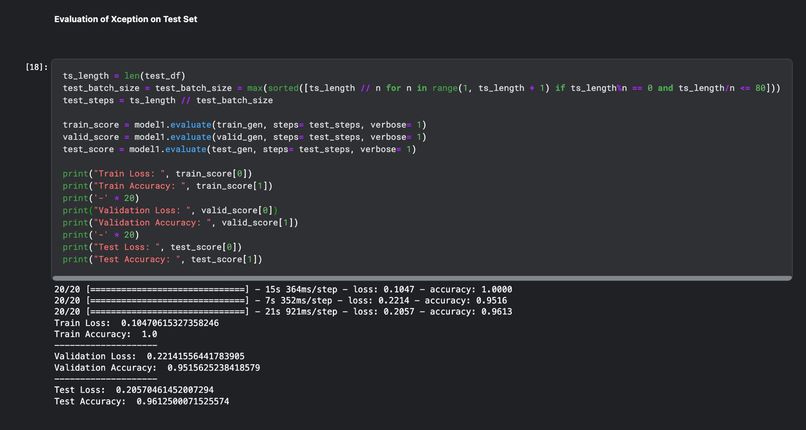Click the horizontal scrollbar under the code cell
This screenshot has height=430, width=806.
point(422,278)
